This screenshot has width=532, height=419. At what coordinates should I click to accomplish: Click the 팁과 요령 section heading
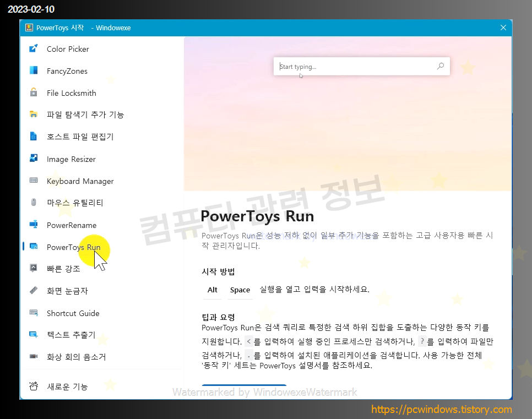pyautogui.click(x=218, y=317)
